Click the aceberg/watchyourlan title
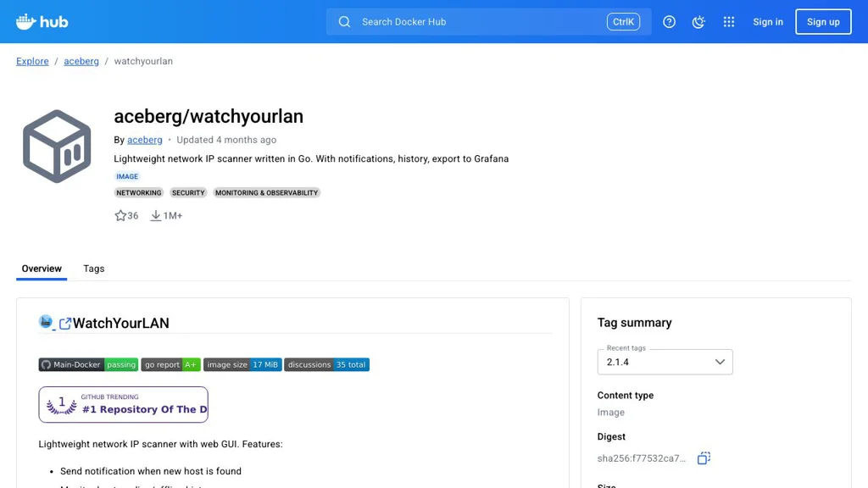The image size is (868, 488). point(209,116)
